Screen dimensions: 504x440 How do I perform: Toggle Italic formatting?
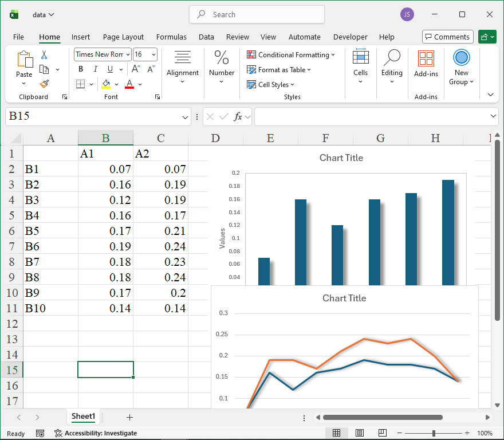95,69
